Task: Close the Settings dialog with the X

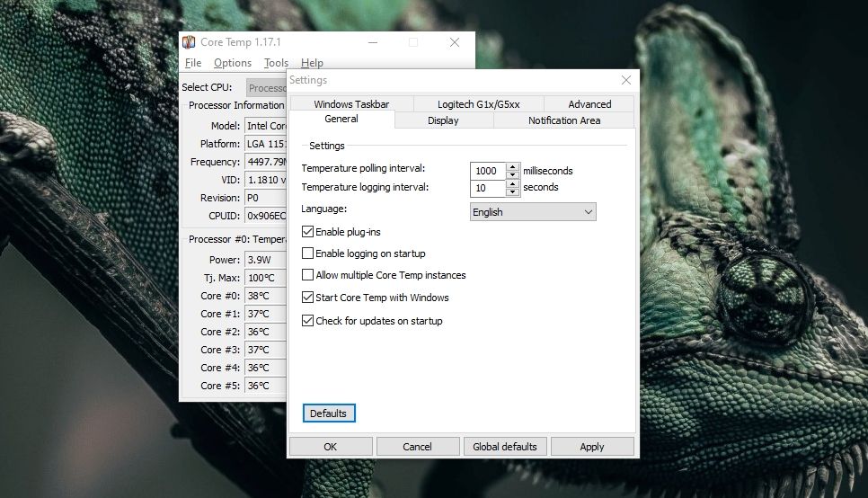Action: (x=626, y=80)
